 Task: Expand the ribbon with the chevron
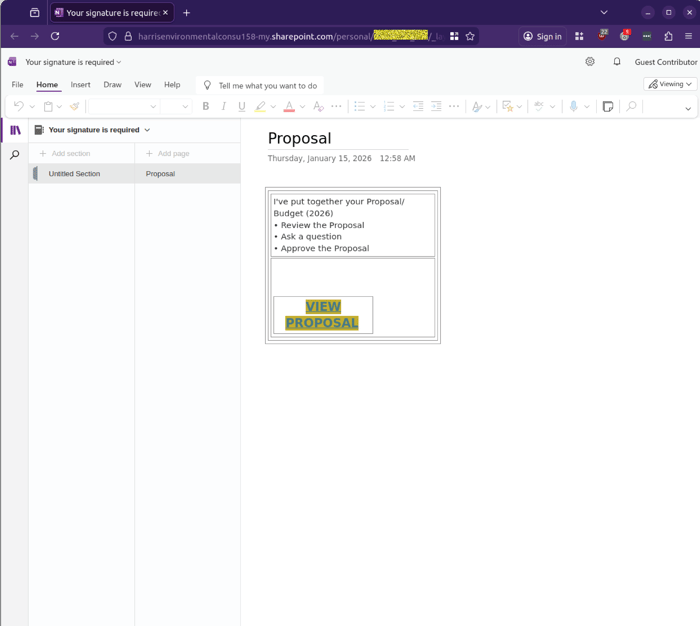(x=688, y=108)
